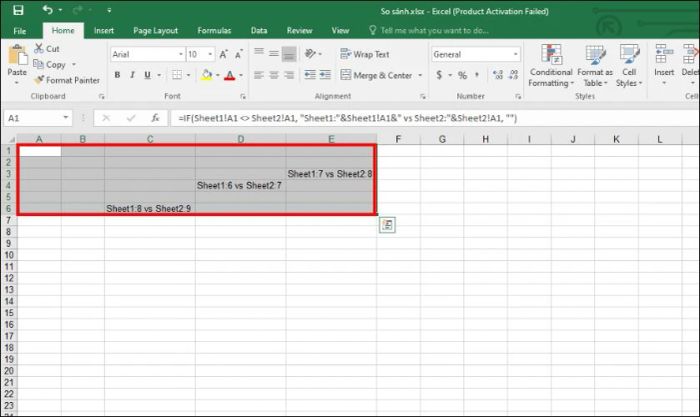Decrease decimal places
This screenshot has width=700, height=417.
(514, 75)
